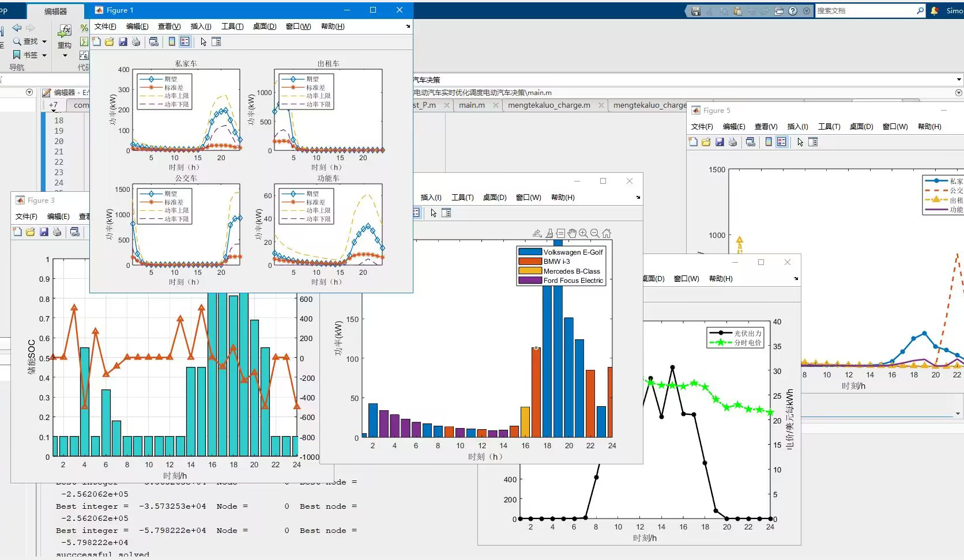Print Figure 5 using the printer icon
This screenshot has height=560, width=964.
pyautogui.click(x=733, y=142)
